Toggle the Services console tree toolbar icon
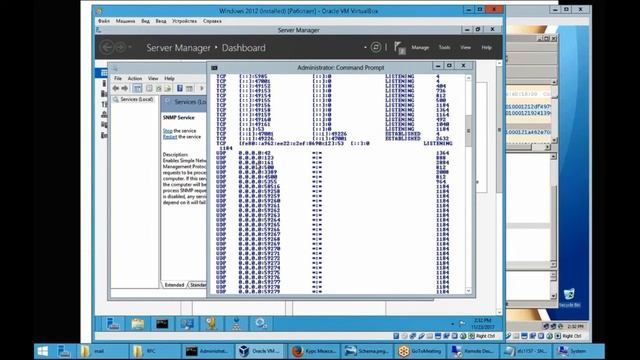This screenshot has height=360, width=640. pos(138,88)
